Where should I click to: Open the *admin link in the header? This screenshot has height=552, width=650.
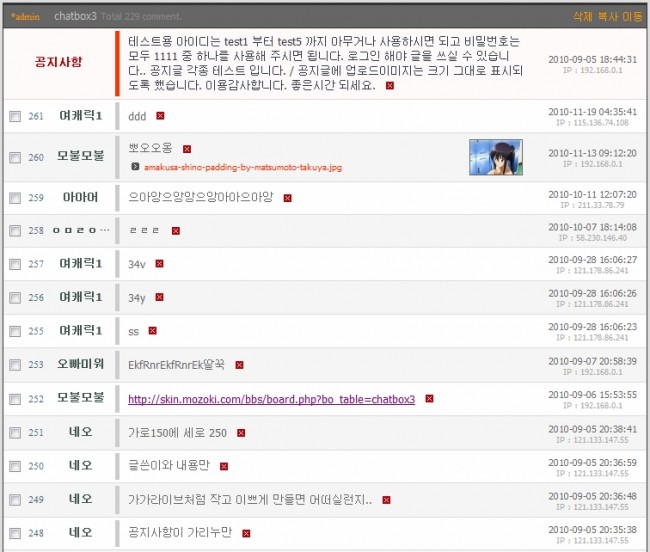click(x=25, y=17)
